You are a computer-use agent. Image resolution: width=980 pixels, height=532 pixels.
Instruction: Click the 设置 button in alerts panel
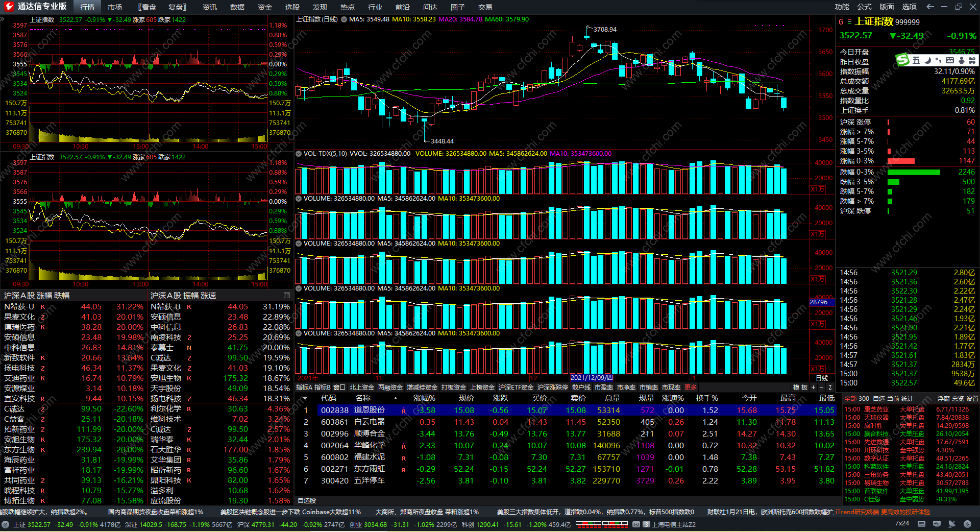[972, 399]
